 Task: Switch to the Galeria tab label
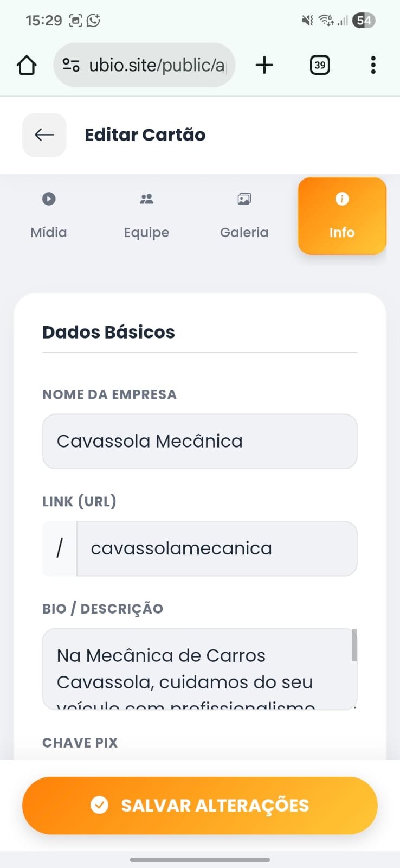[244, 233]
